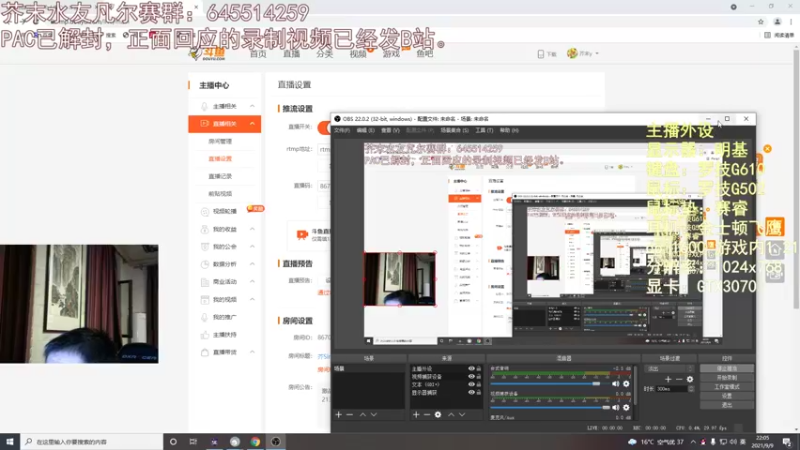The image size is (800, 450).
Task: Open Chrome from the Windows taskbar
Action: click(x=255, y=442)
